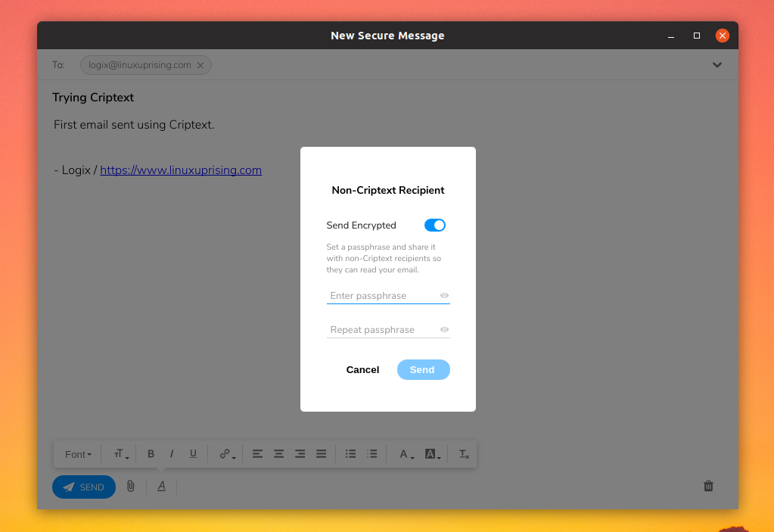Image resolution: width=774 pixels, height=532 pixels.
Task: Show the passphrase with the eye icon
Action: click(444, 295)
